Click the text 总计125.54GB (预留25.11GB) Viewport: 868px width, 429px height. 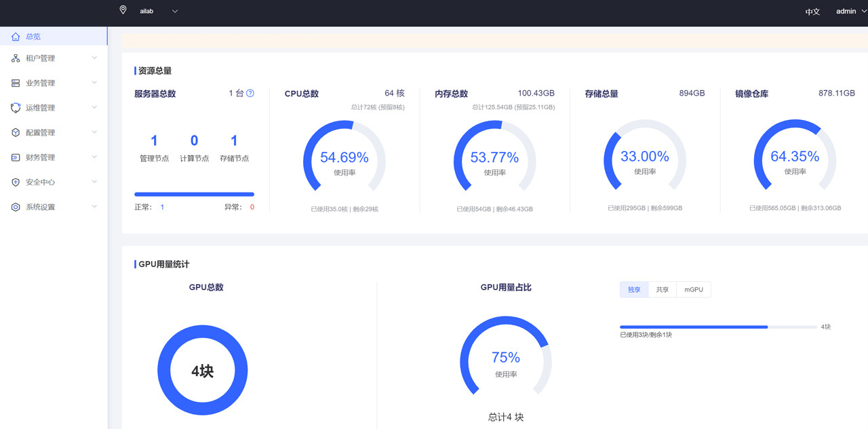pyautogui.click(x=513, y=107)
